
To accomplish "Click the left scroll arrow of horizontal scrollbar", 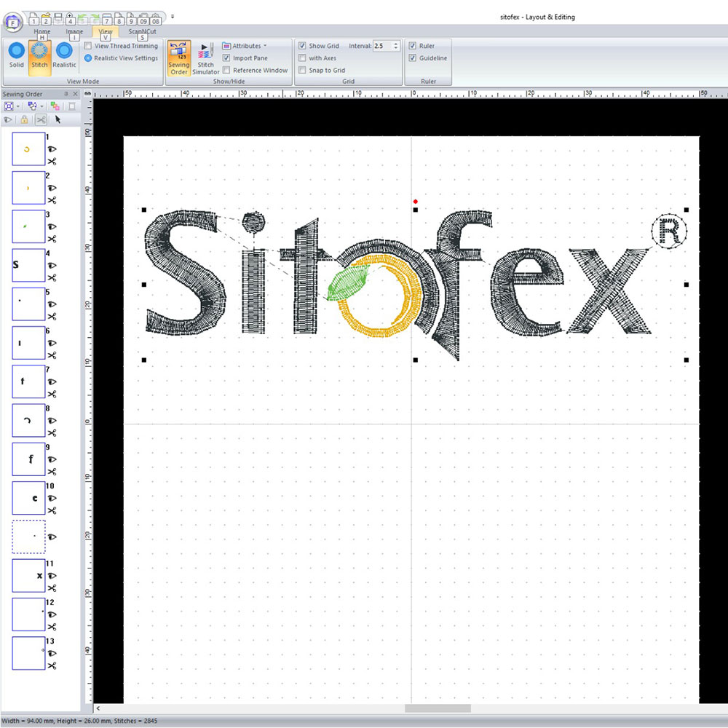I will [98, 708].
